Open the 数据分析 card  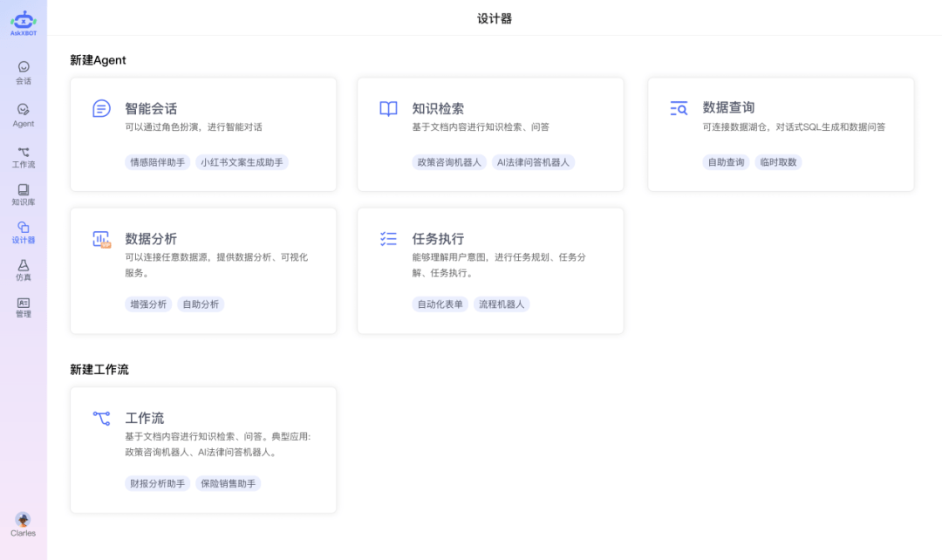[x=203, y=270]
